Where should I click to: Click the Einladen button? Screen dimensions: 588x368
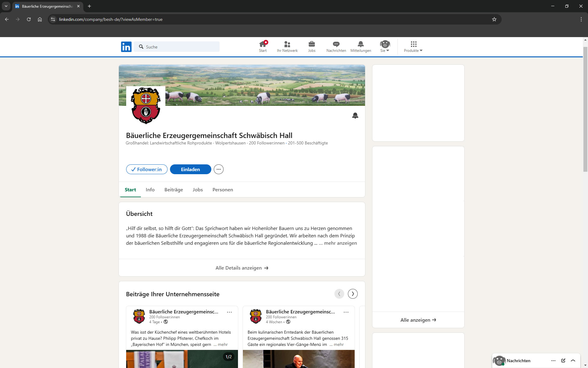tap(190, 169)
